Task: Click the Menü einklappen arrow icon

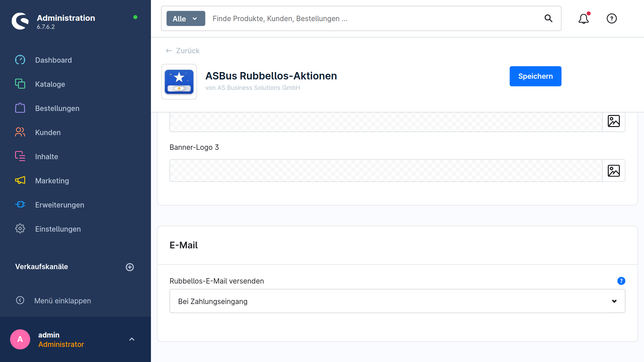Action: 20,300
